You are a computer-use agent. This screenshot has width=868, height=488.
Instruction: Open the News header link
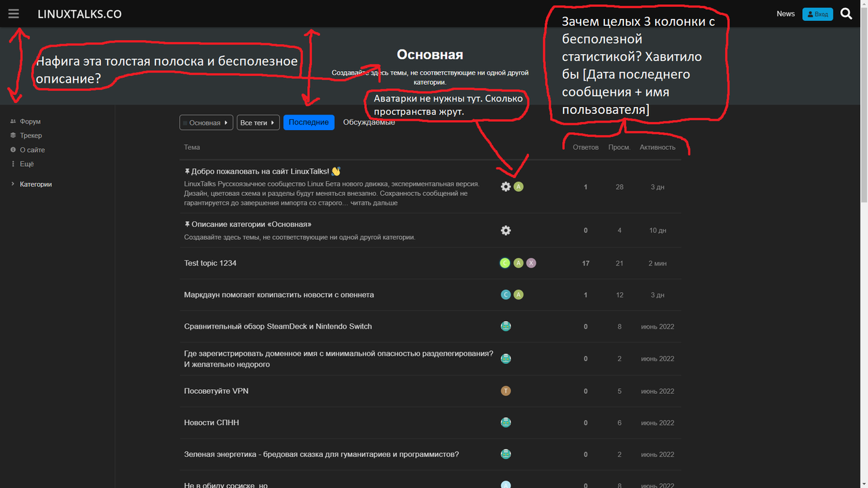coord(785,14)
